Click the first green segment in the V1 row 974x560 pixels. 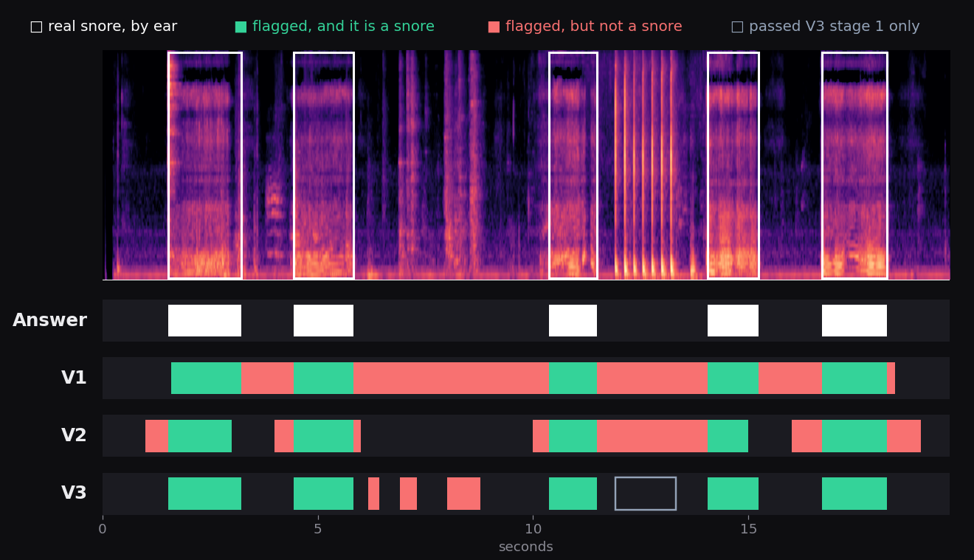pos(206,378)
